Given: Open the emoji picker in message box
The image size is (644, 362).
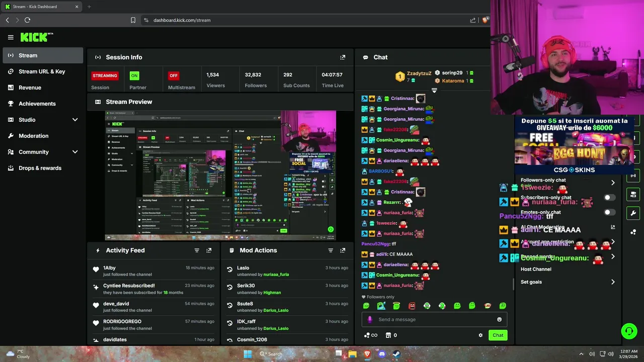Looking at the screenshot, I should tap(499, 319).
